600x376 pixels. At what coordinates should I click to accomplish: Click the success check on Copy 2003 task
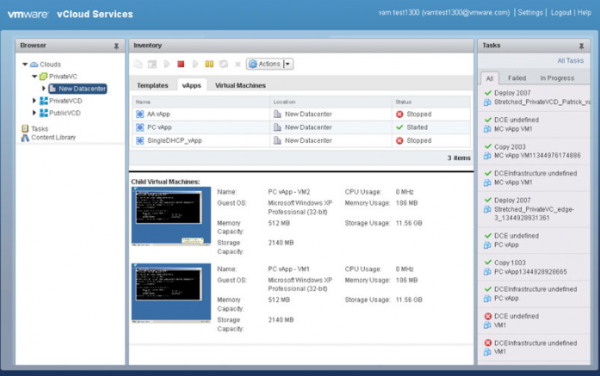(x=488, y=146)
